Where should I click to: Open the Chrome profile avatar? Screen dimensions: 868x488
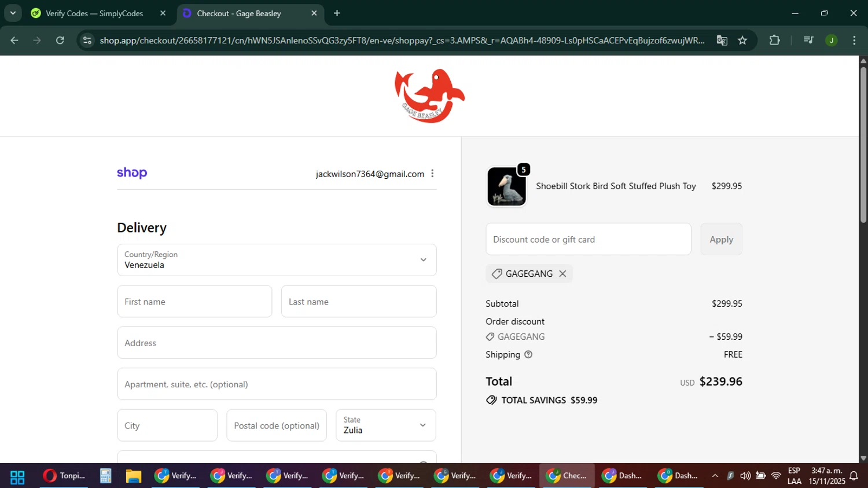coord(832,41)
